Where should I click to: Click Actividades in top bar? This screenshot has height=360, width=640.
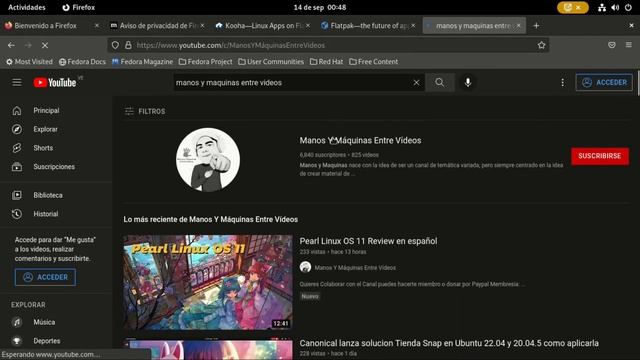point(27,7)
